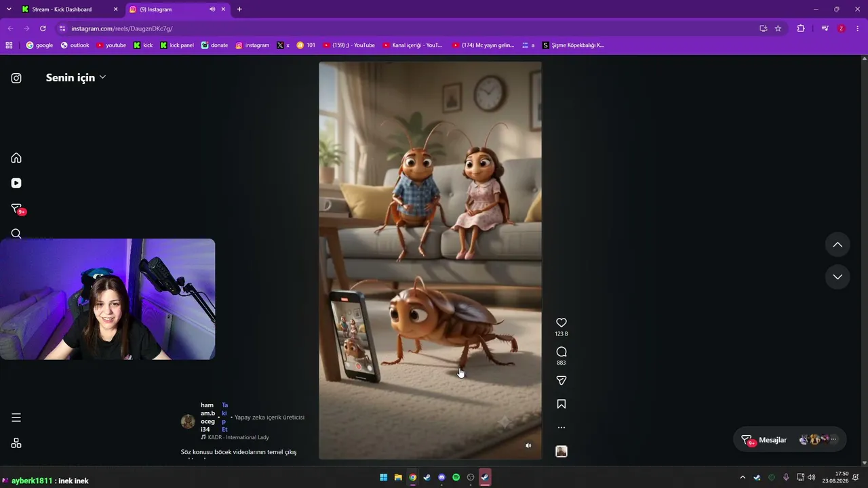Save the reel with the bookmark icon
Viewport: 868px width, 488px height.
pyautogui.click(x=561, y=404)
